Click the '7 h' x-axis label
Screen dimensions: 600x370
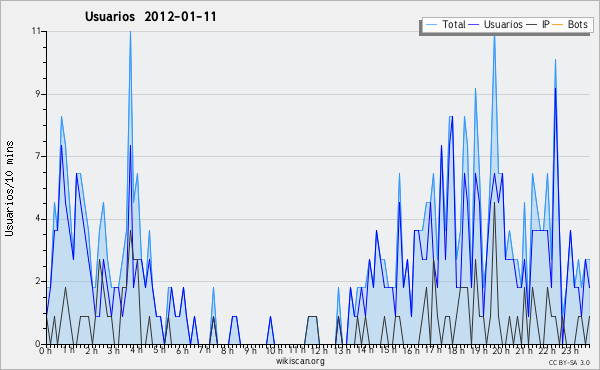[204, 350]
